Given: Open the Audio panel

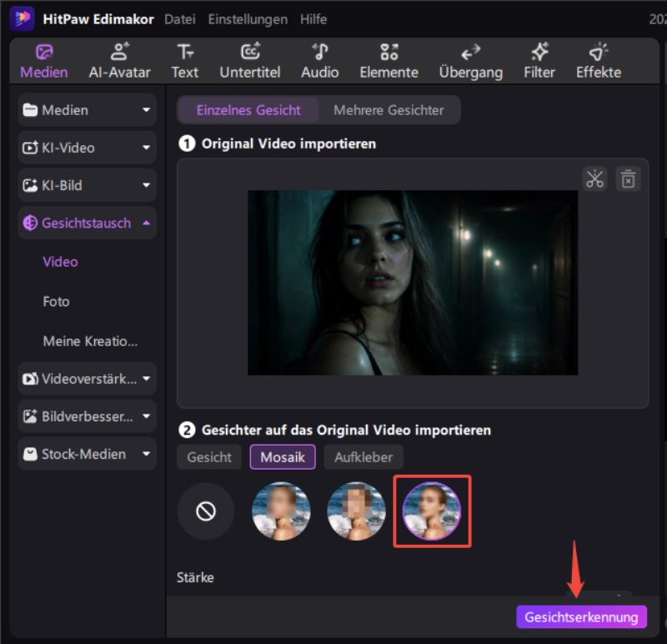Looking at the screenshot, I should (320, 62).
